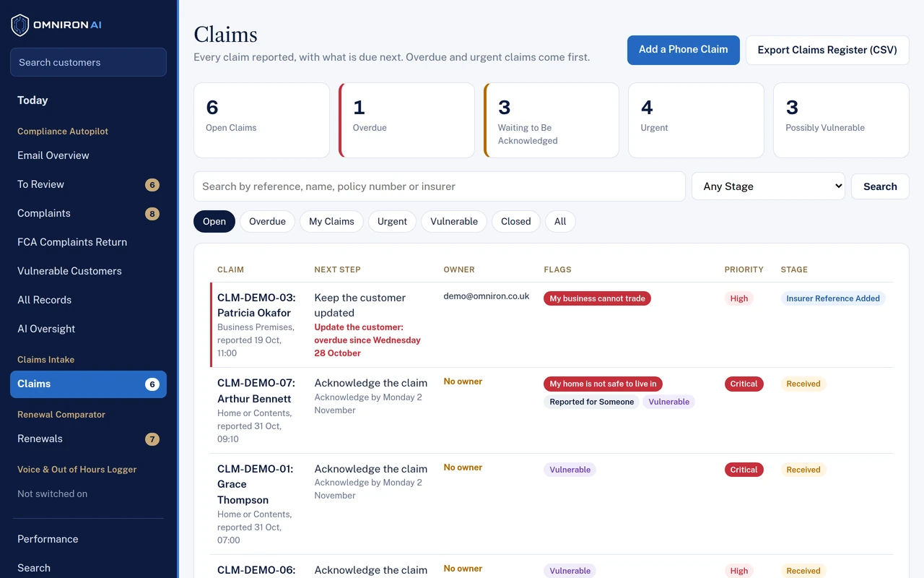Select the My Claims filter tab
Screen dimensions: 924x578
(x=331, y=221)
